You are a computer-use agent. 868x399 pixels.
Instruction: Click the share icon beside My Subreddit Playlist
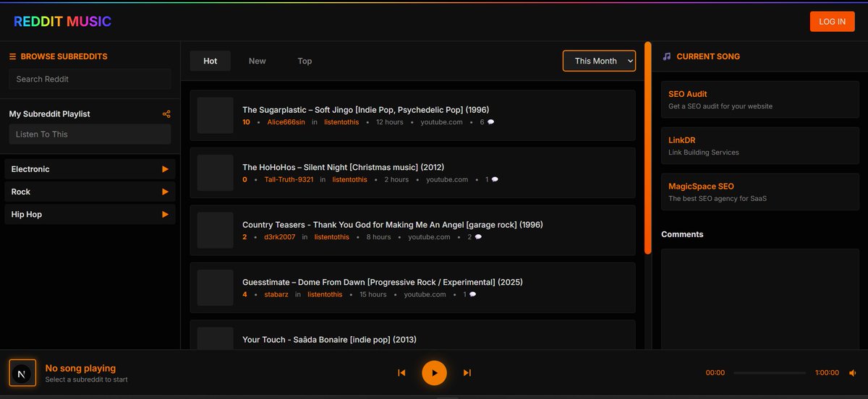tap(166, 114)
